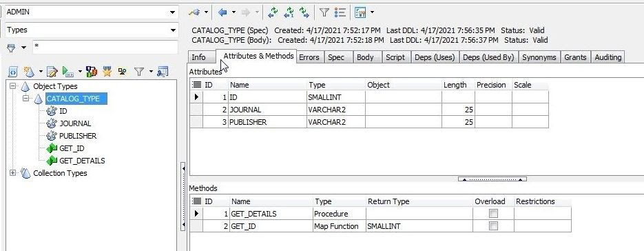Open the Synonyms tab
Image resolution: width=644 pixels, height=251 pixels.
[x=539, y=57]
